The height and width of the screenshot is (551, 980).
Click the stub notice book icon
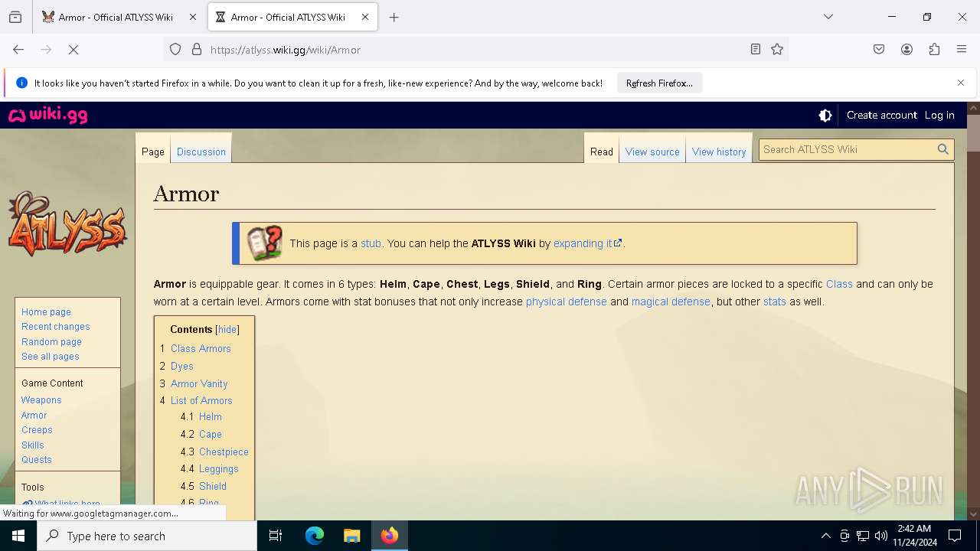tap(265, 243)
